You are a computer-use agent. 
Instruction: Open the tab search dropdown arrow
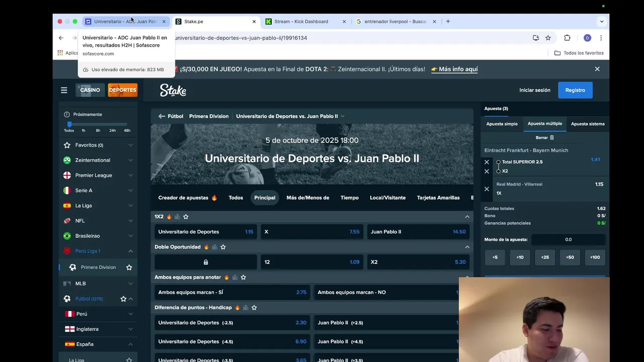click(x=601, y=22)
